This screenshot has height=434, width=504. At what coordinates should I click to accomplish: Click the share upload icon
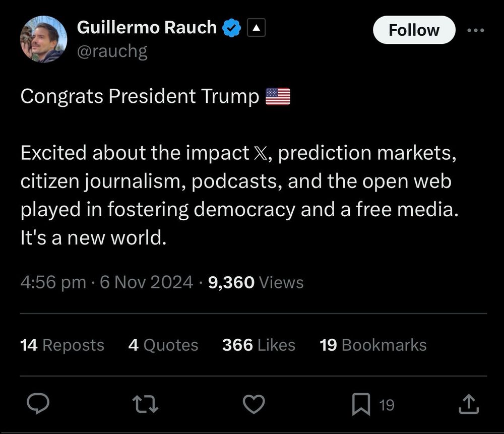coord(469,403)
